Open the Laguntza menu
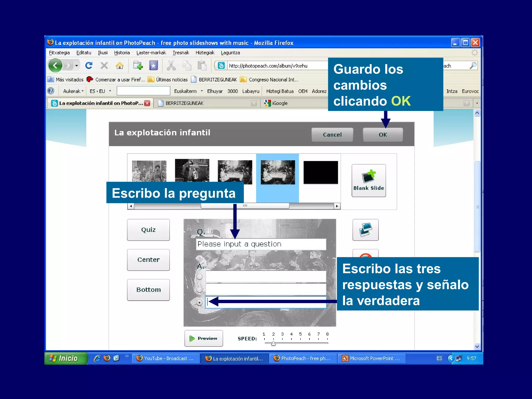This screenshot has width=532, height=399. point(230,53)
